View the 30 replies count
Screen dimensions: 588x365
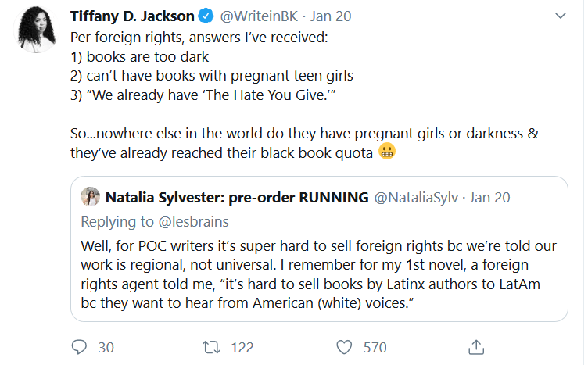tap(106, 346)
